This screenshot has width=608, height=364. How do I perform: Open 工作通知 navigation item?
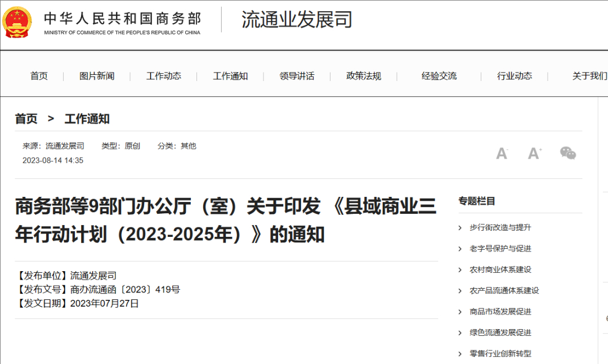[230, 76]
